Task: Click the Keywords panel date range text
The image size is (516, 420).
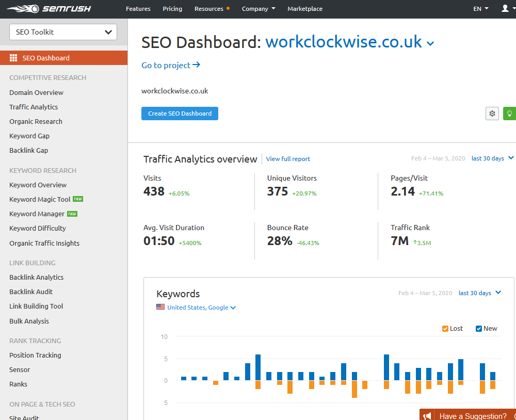Action: click(x=425, y=293)
